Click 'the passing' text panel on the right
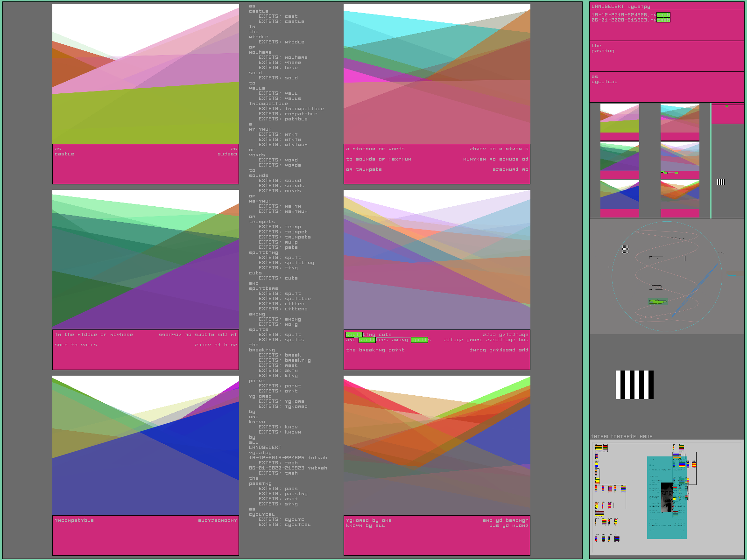The image size is (747, 560). click(666, 56)
